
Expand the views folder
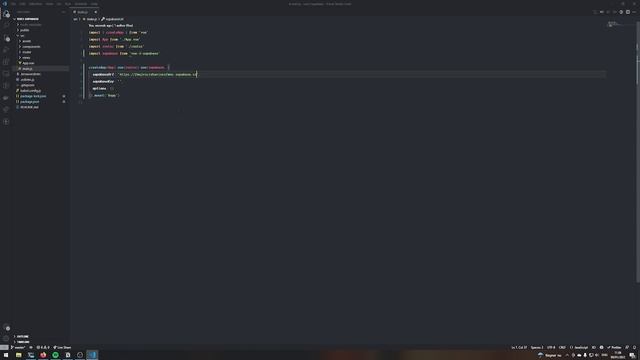(x=27, y=58)
